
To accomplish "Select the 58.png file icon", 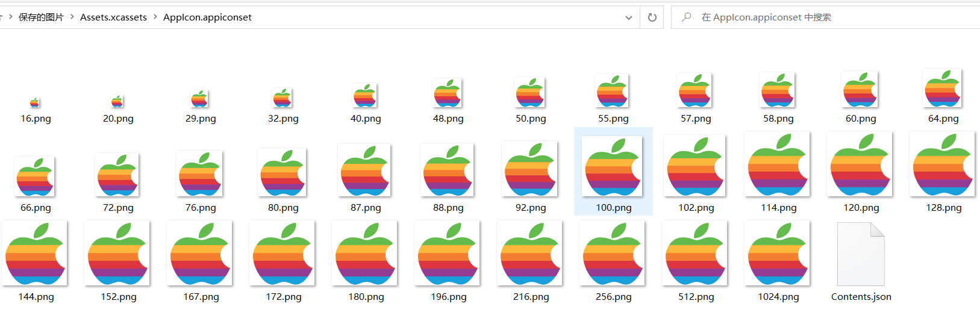I will pyautogui.click(x=778, y=90).
